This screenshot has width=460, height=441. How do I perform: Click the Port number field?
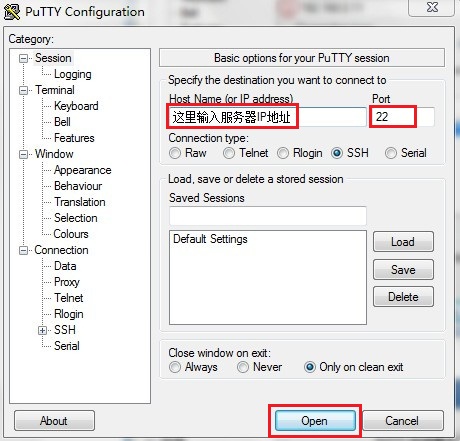403,117
